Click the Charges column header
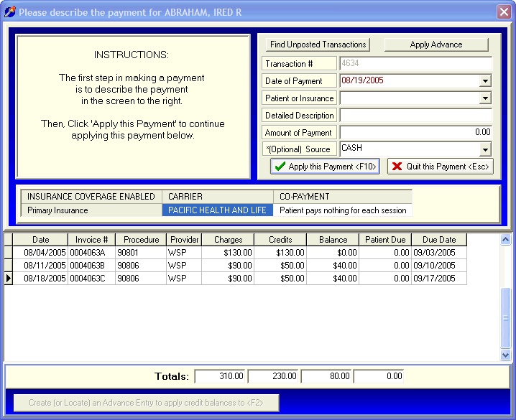Viewport: 516px width, 420px height. [x=228, y=240]
